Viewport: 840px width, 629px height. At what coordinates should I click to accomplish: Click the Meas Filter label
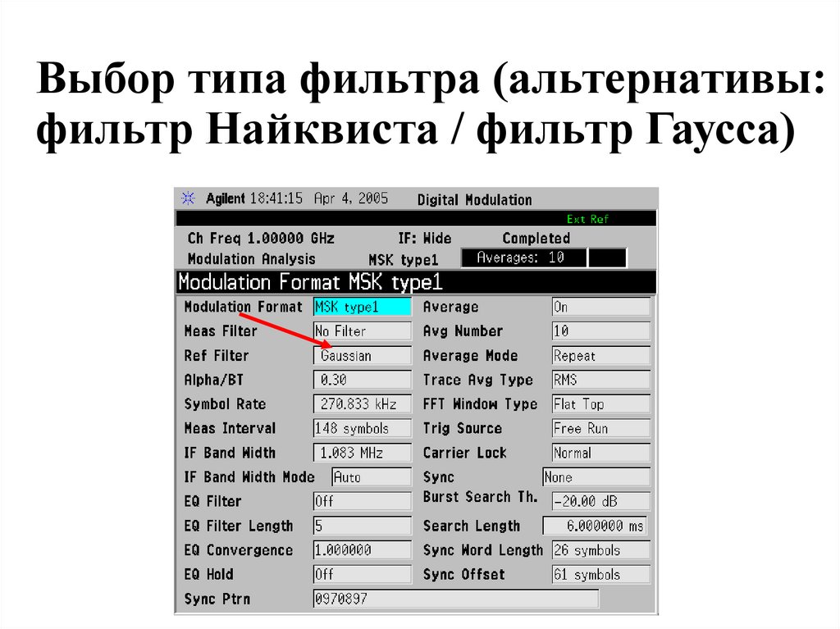221,331
